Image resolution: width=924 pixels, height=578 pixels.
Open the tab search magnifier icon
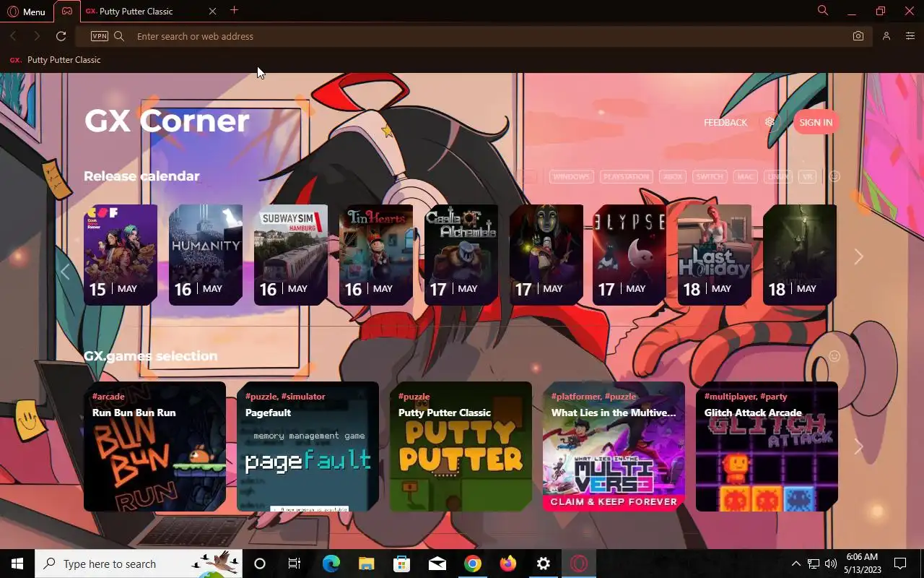point(822,11)
